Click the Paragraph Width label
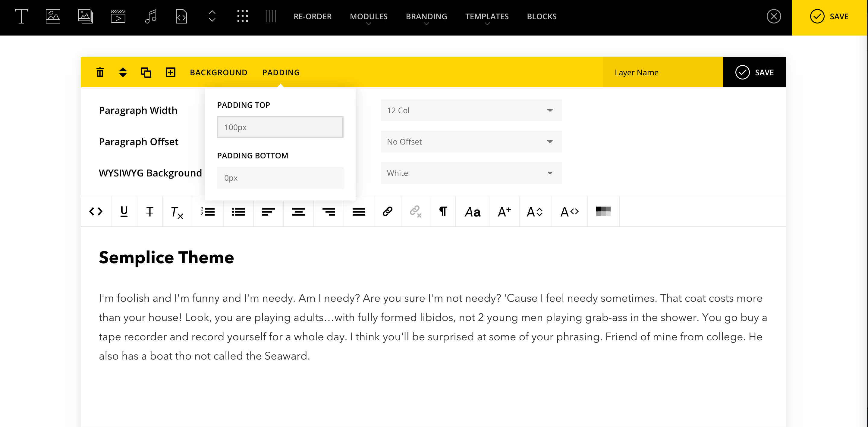The width and height of the screenshot is (868, 427). point(138,111)
